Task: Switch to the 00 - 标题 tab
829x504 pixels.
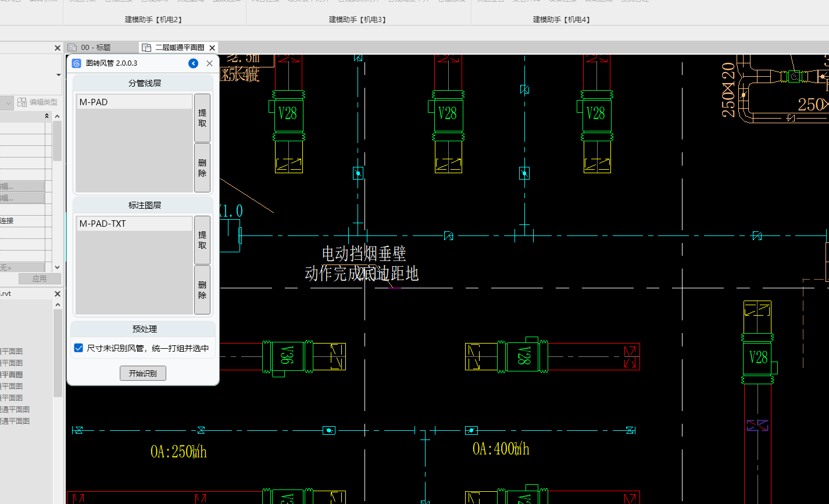Action: 95,48
